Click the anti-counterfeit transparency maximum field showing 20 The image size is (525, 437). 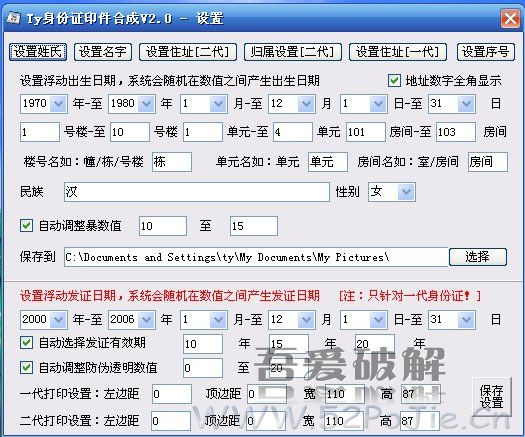coord(289,368)
